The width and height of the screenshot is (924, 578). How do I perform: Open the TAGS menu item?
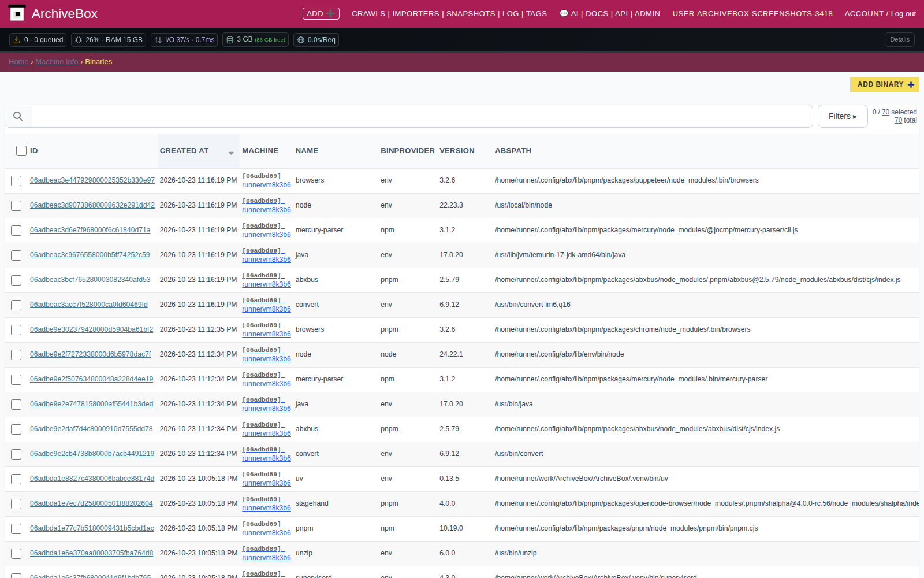tap(536, 14)
